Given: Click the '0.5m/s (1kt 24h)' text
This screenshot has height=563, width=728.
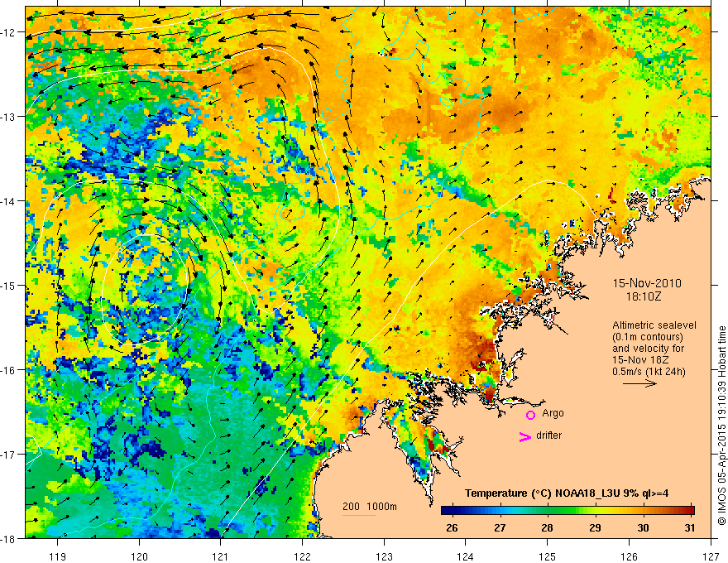Looking at the screenshot, I should tap(649, 372).
